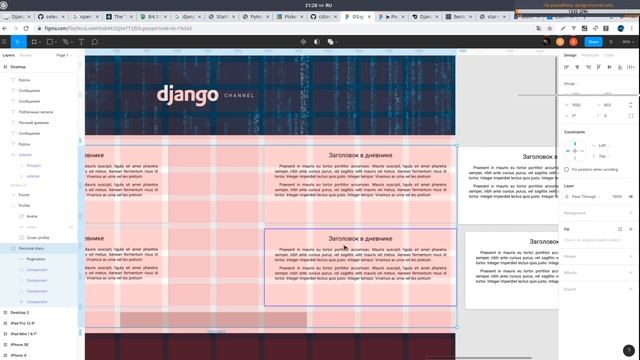Viewport: 640px width, 360px height.
Task: Click the first orange collaborator avatar
Action: (560, 42)
